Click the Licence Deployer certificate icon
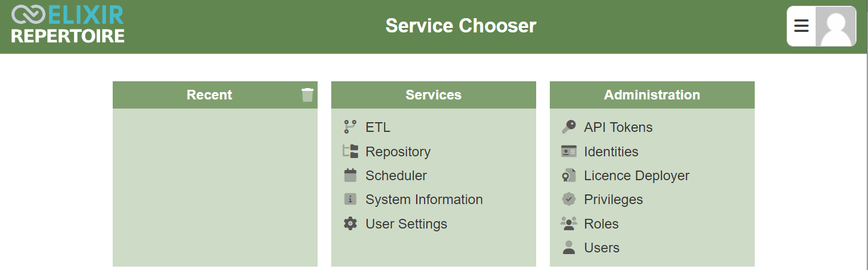The width and height of the screenshot is (868, 270). tap(569, 176)
